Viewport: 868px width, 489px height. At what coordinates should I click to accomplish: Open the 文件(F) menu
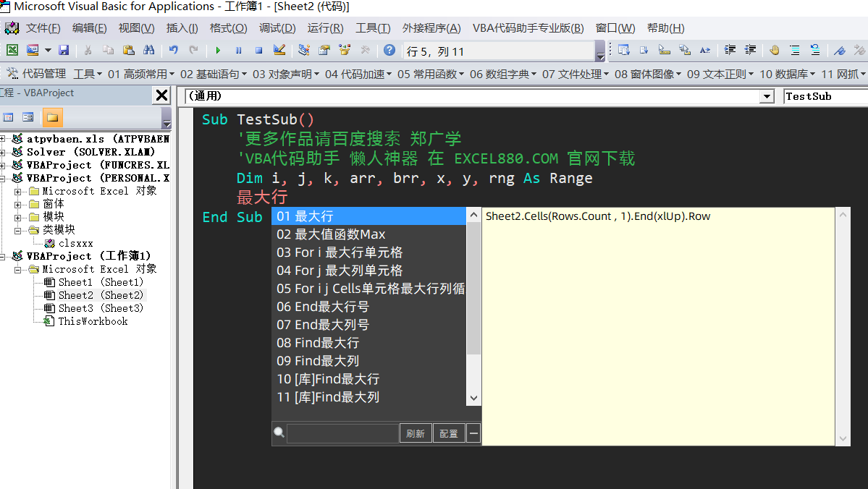tap(43, 28)
